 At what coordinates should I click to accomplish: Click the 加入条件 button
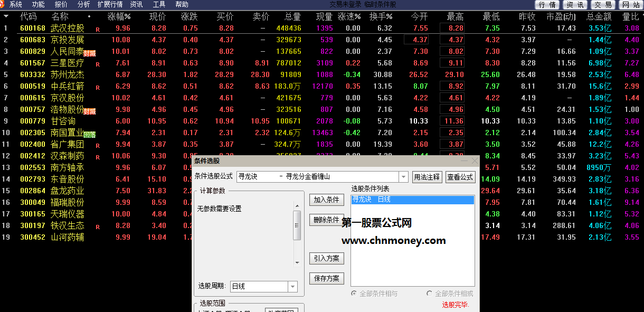point(326,200)
